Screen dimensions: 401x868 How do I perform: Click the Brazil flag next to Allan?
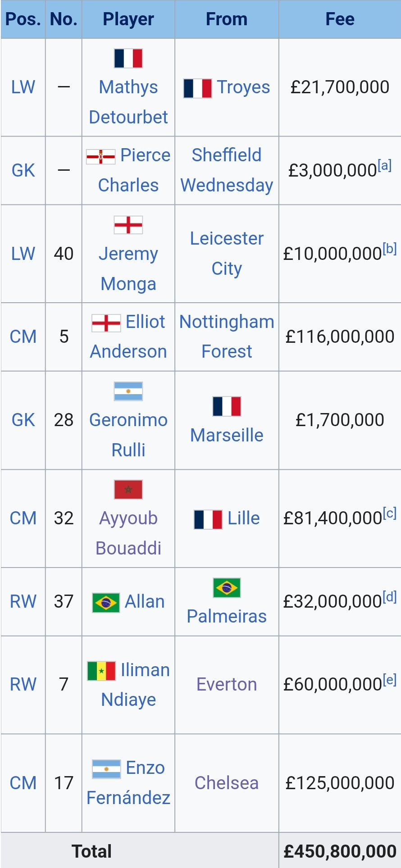[x=106, y=602]
